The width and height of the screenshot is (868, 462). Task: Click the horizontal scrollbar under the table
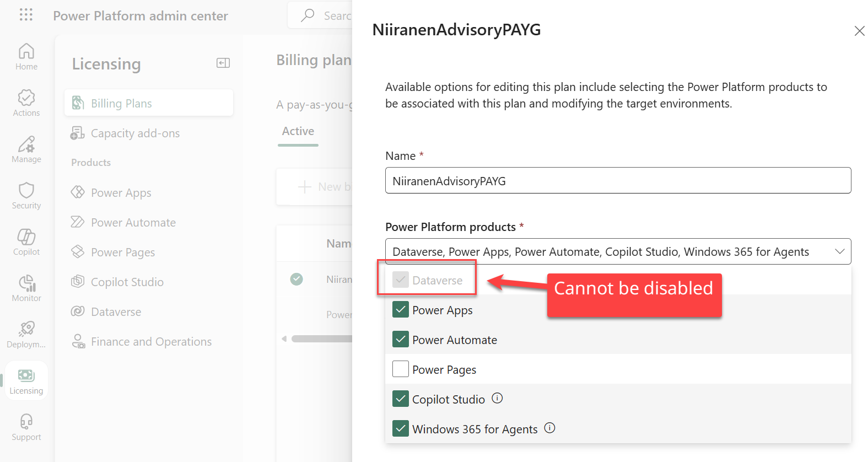[322, 339]
